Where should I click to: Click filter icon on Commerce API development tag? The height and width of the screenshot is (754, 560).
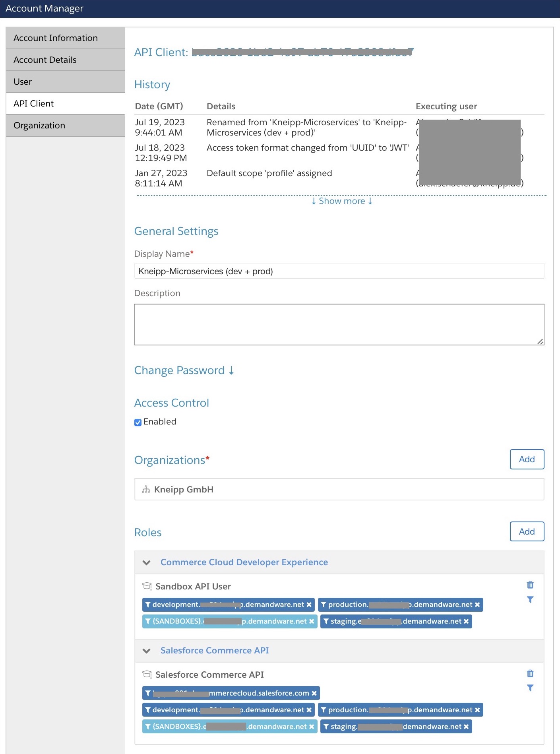click(x=148, y=710)
